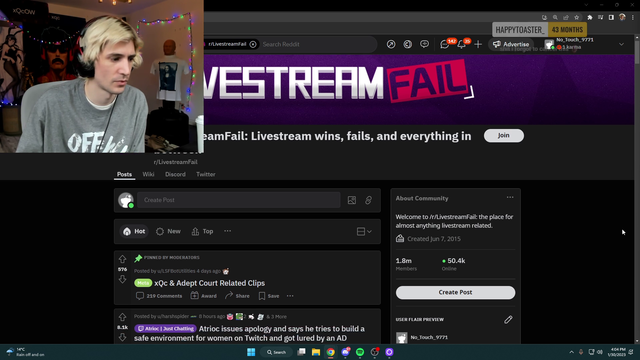
Task: Expand '& 3 More' awards on Atrioc post
Action: click(x=276, y=317)
